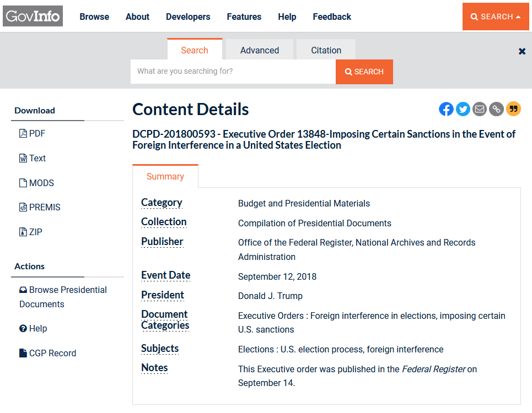Click the ZIP archive icon
532x413 pixels.
click(x=23, y=232)
